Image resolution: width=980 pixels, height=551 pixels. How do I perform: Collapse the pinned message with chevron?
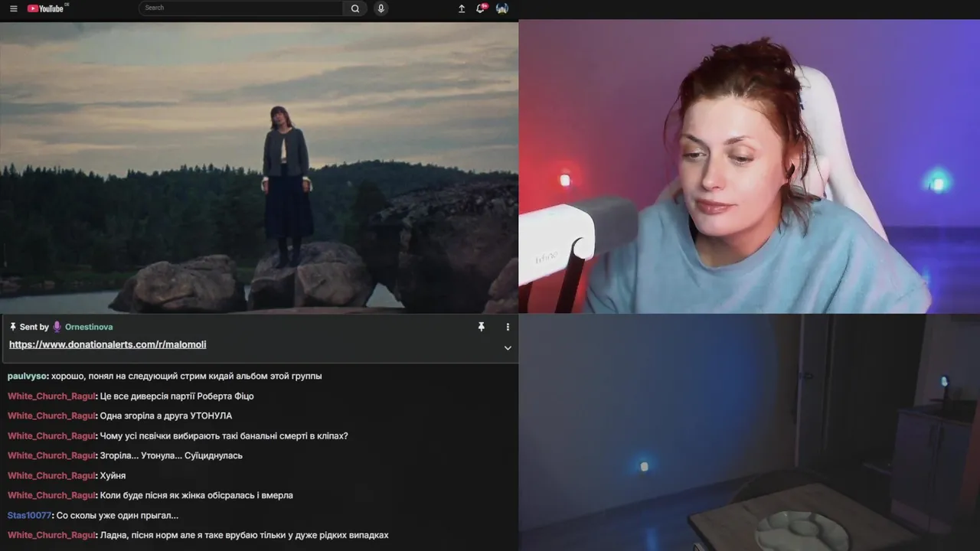(x=507, y=347)
